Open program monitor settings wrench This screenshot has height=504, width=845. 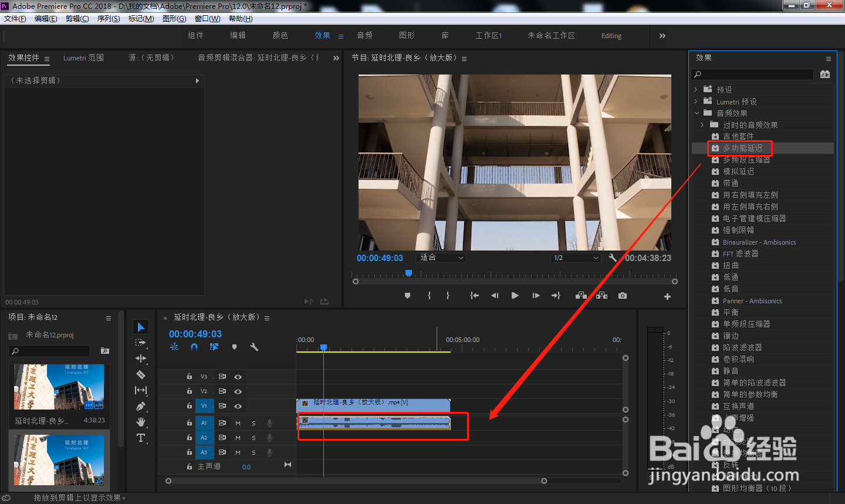[613, 258]
